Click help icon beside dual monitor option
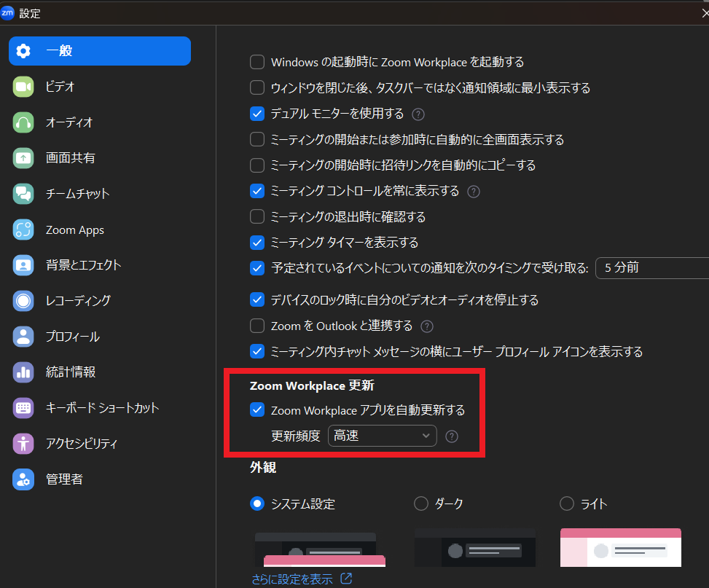Image resolution: width=709 pixels, height=588 pixels. click(x=418, y=114)
